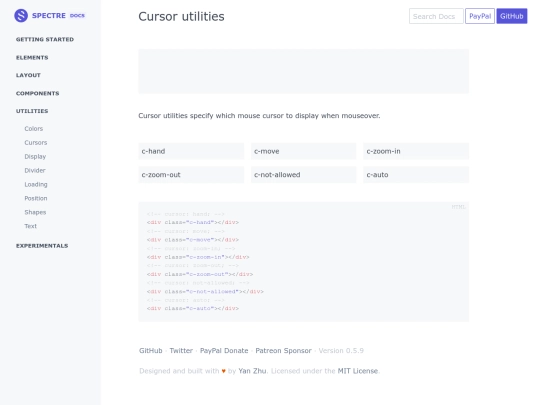Open the Twitter footer link
540x405 pixels.
click(181, 351)
